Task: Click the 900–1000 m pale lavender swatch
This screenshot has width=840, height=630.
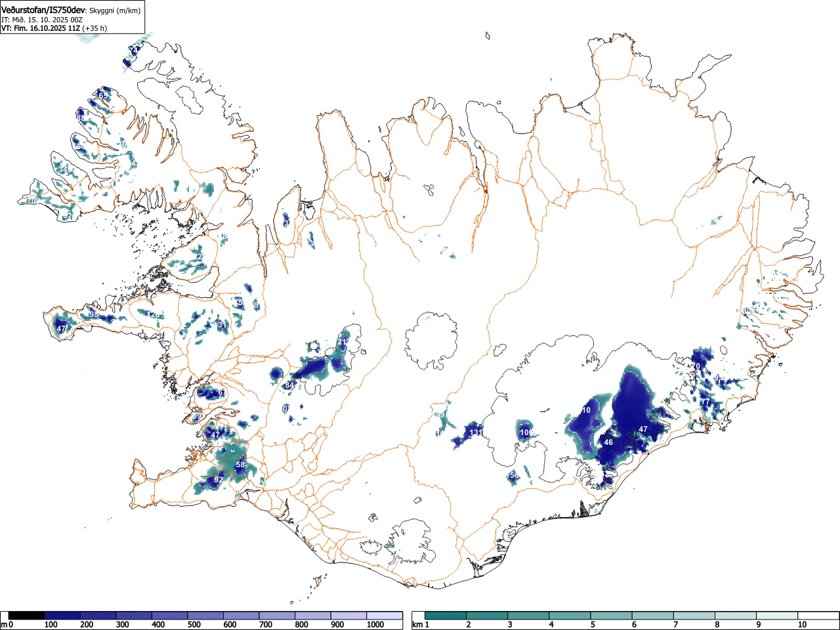Action: coord(348,616)
